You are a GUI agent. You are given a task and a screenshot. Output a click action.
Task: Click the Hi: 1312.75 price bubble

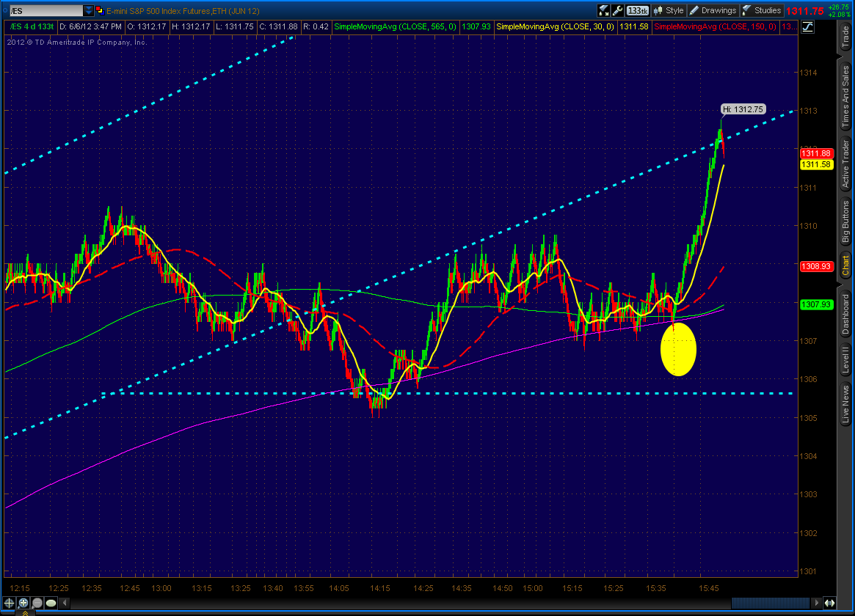(743, 109)
